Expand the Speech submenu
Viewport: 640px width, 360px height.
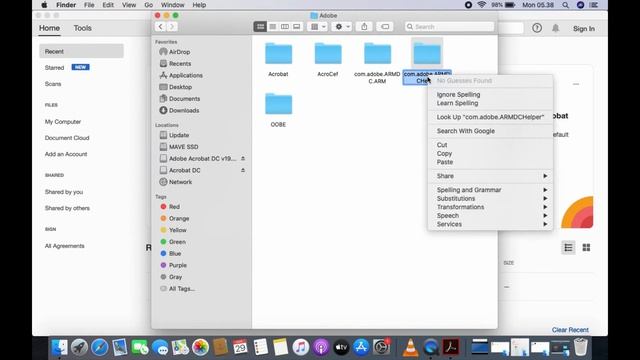coord(490,216)
